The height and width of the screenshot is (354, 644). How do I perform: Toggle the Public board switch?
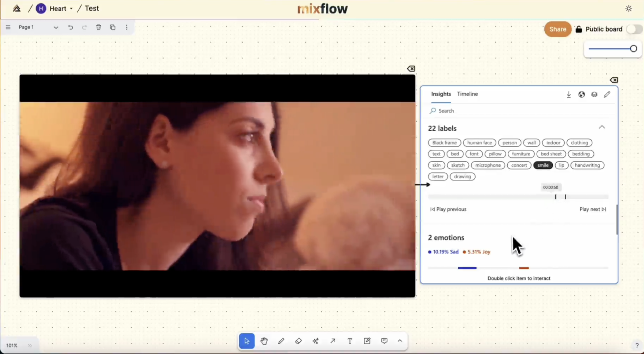634,29
